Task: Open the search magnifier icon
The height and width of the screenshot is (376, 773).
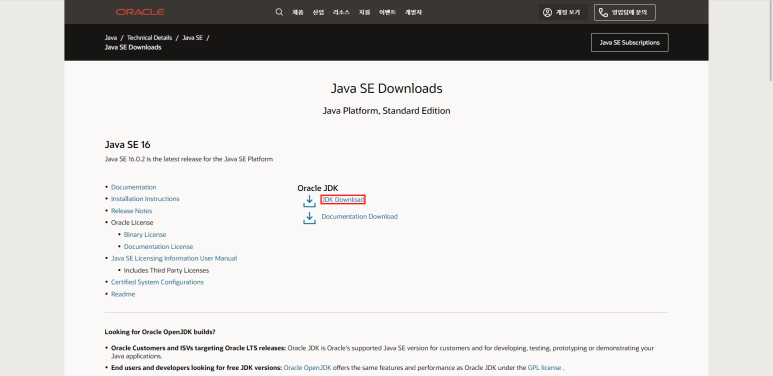Action: click(x=279, y=12)
